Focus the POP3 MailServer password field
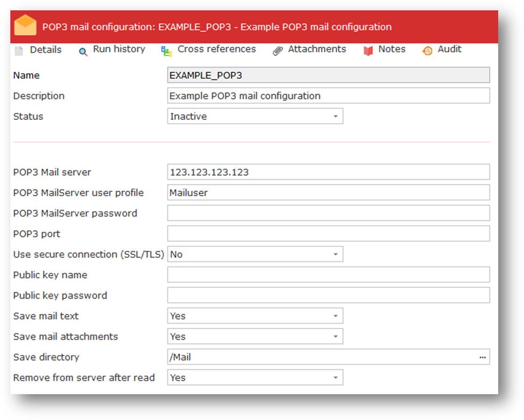This screenshot has height=420, width=524. [x=328, y=213]
